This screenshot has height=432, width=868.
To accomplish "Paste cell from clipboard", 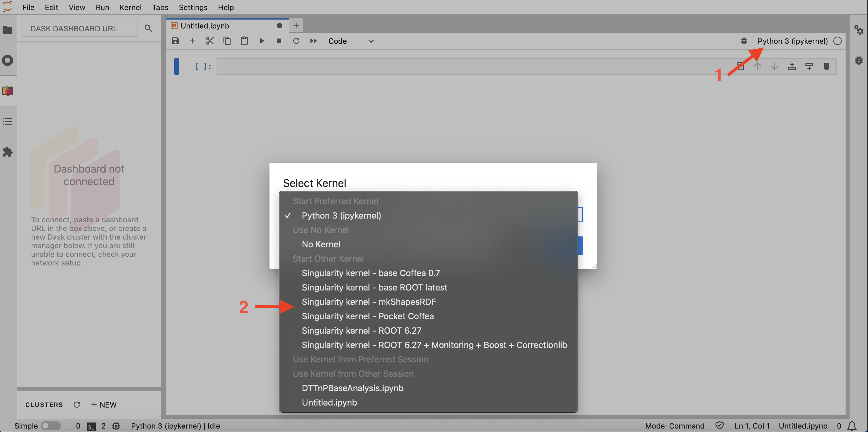I will tap(244, 41).
